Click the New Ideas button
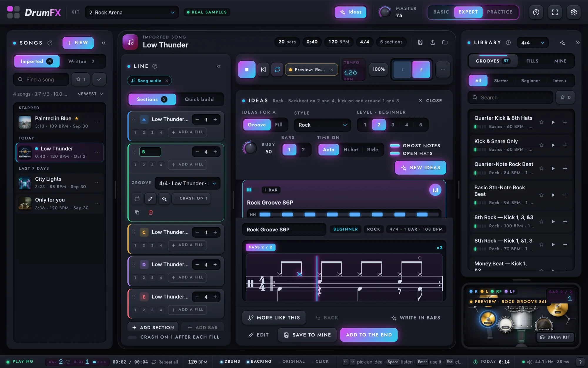 (420, 168)
